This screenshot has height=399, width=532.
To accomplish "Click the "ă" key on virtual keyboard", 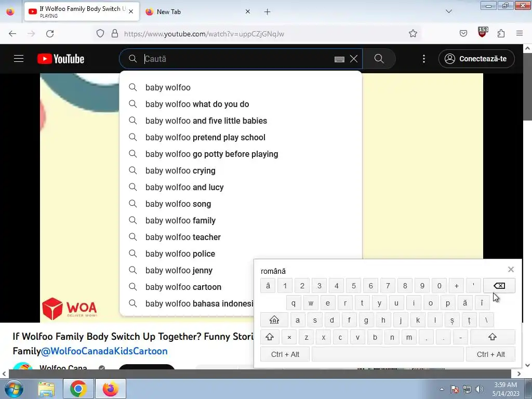I will coord(465,303).
